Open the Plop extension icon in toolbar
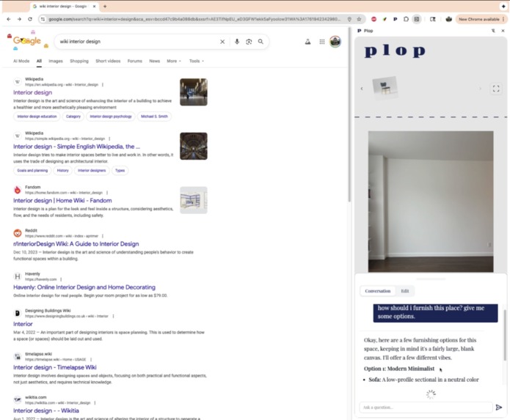The image size is (510, 420). [x=396, y=19]
